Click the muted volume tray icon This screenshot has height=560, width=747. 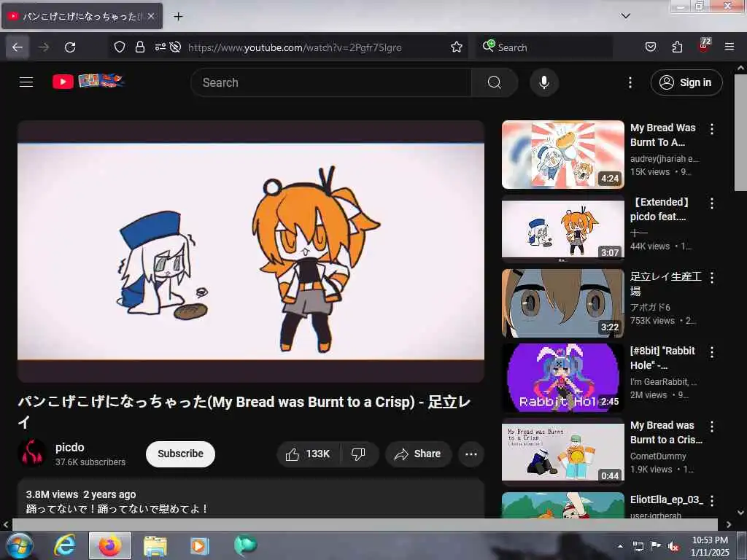pyautogui.click(x=673, y=546)
